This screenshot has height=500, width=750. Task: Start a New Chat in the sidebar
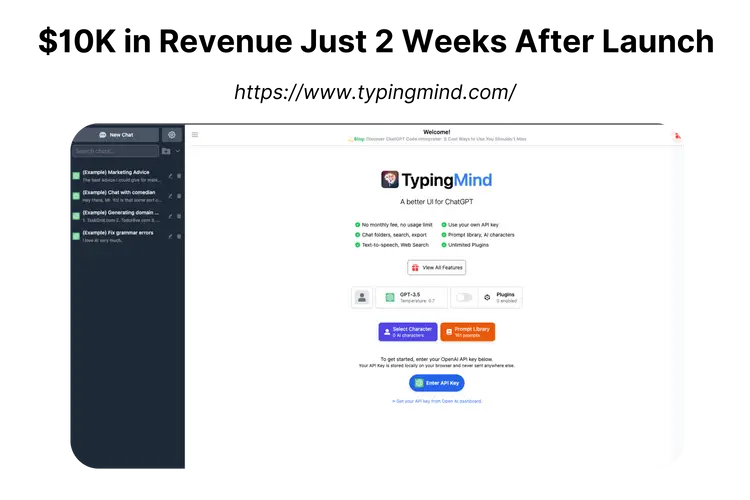coord(116,135)
